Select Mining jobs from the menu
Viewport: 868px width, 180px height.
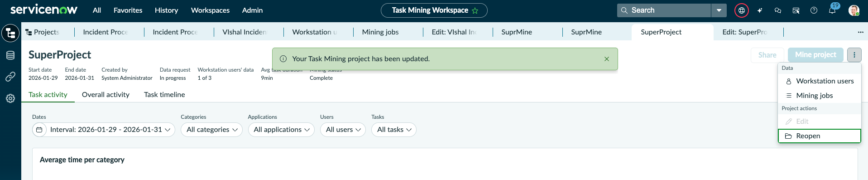tap(820, 96)
